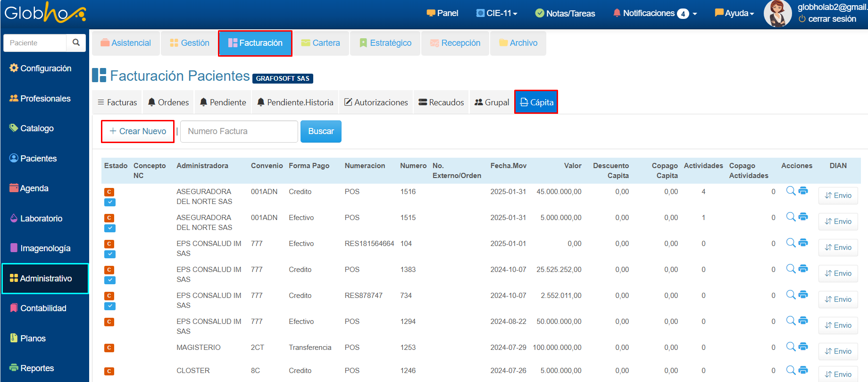Image resolution: width=868 pixels, height=382 pixels.
Task: Click the magnifier icon for invoice 1294
Action: coord(791,321)
